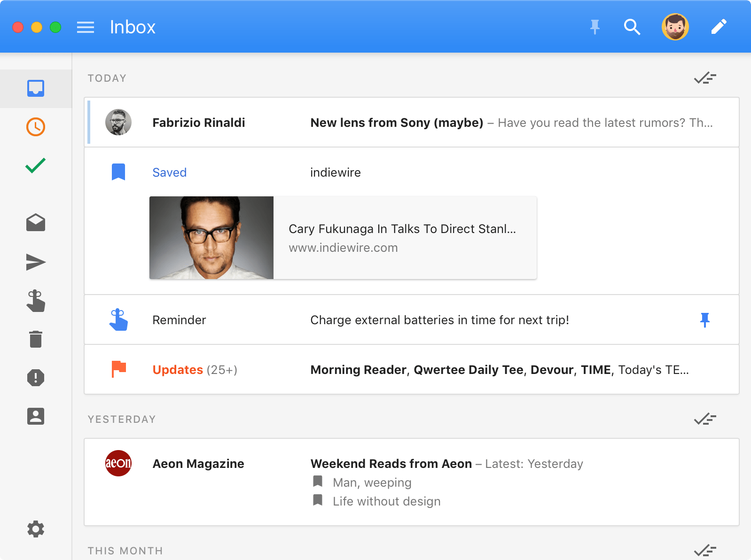Screen dimensions: 751x560
Task: Unpin the battery reminder
Action: (x=705, y=320)
